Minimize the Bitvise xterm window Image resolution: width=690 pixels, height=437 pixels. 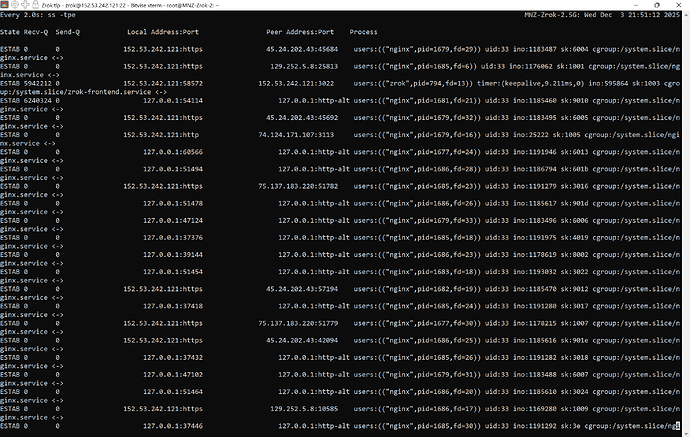tap(635, 5)
